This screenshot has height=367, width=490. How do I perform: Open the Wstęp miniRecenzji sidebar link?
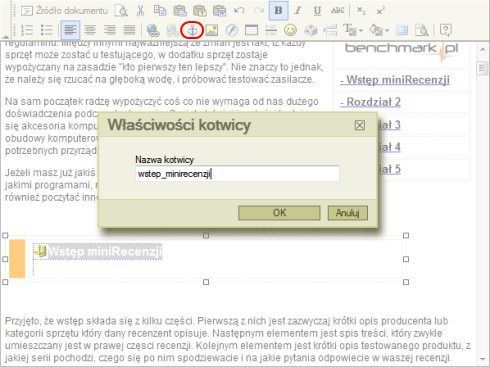(395, 80)
